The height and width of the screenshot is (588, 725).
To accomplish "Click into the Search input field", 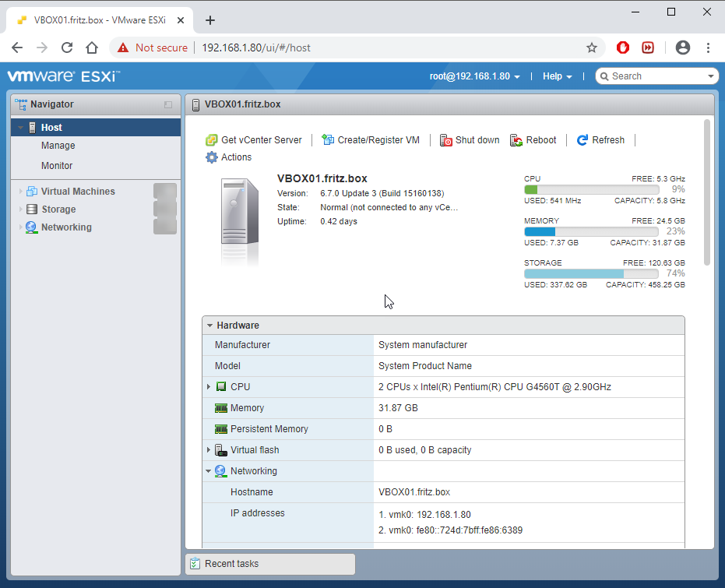I will coord(657,76).
